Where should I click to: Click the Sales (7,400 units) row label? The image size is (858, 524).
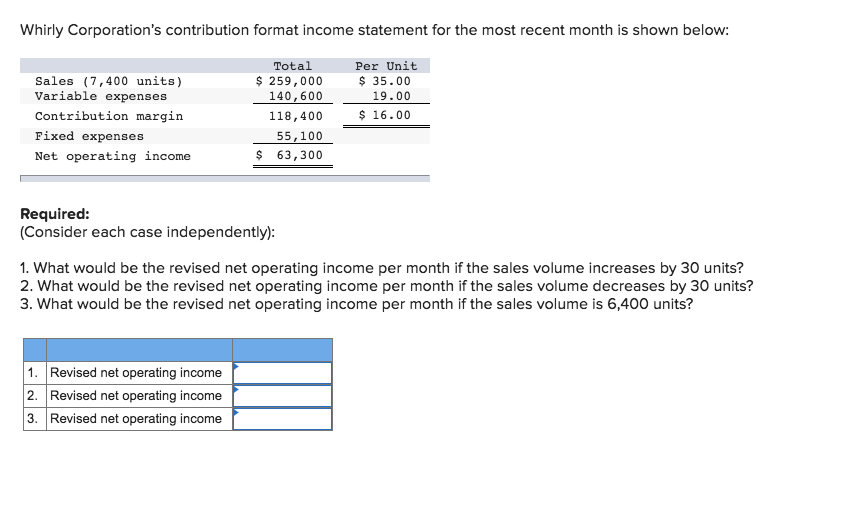point(108,81)
